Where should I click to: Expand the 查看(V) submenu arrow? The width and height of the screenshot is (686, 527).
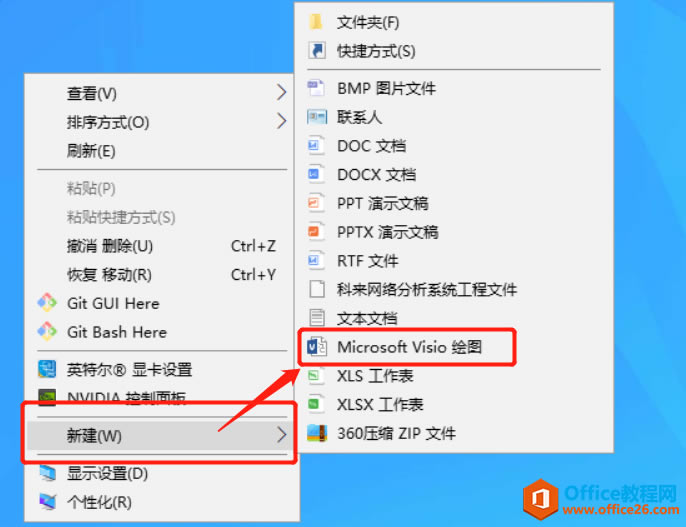[x=281, y=92]
